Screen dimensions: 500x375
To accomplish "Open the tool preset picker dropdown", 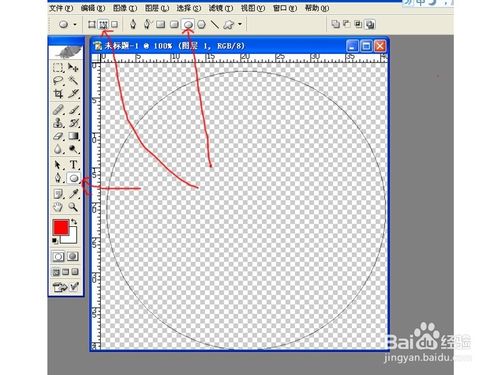I will [x=75, y=24].
